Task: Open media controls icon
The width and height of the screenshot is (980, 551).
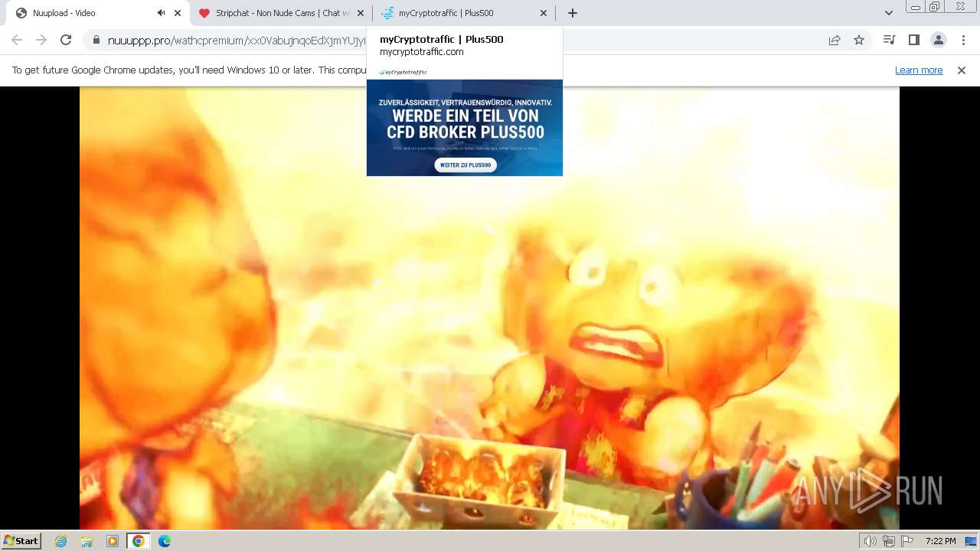Action: click(889, 40)
